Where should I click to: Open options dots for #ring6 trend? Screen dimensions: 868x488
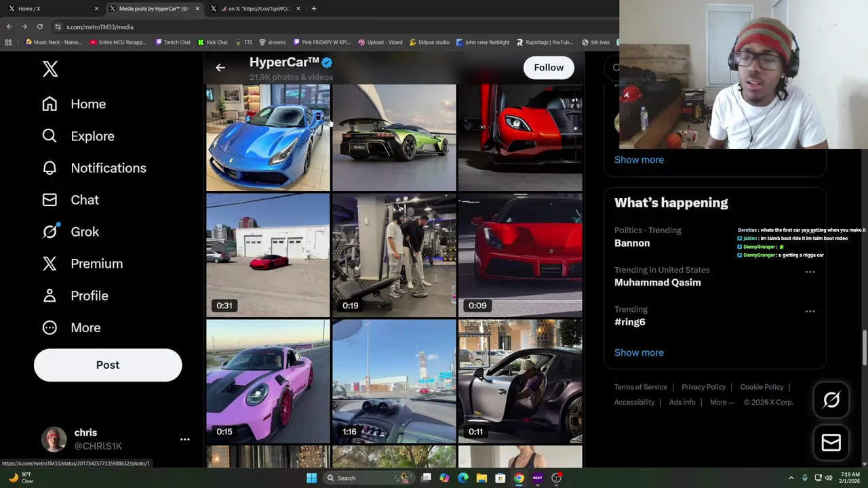point(810,311)
